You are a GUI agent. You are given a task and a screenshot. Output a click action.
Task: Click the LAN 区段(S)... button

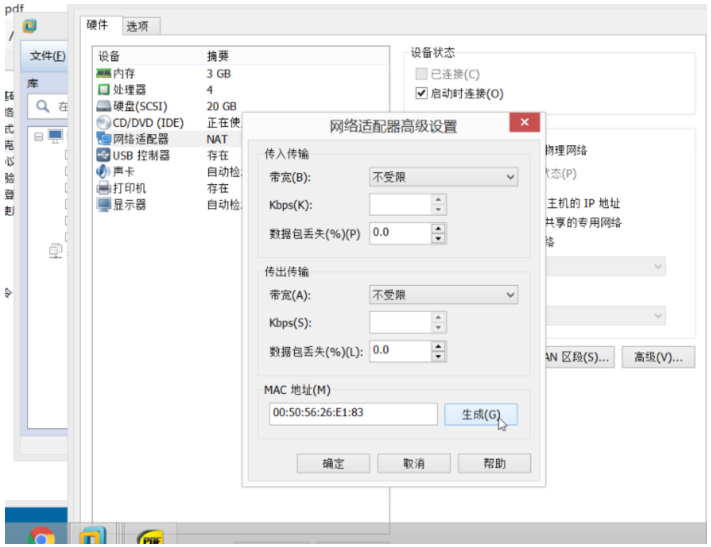pyautogui.click(x=580, y=357)
